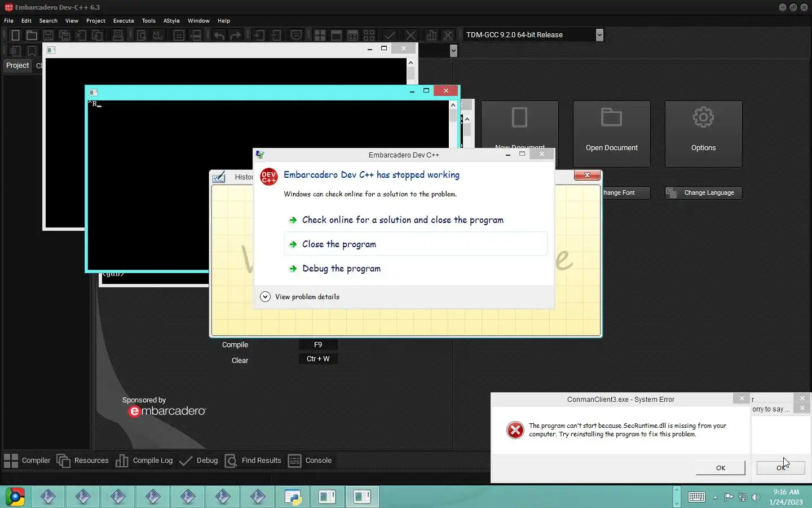Open the Help menu
Screen dimensions: 812x508
(x=224, y=21)
